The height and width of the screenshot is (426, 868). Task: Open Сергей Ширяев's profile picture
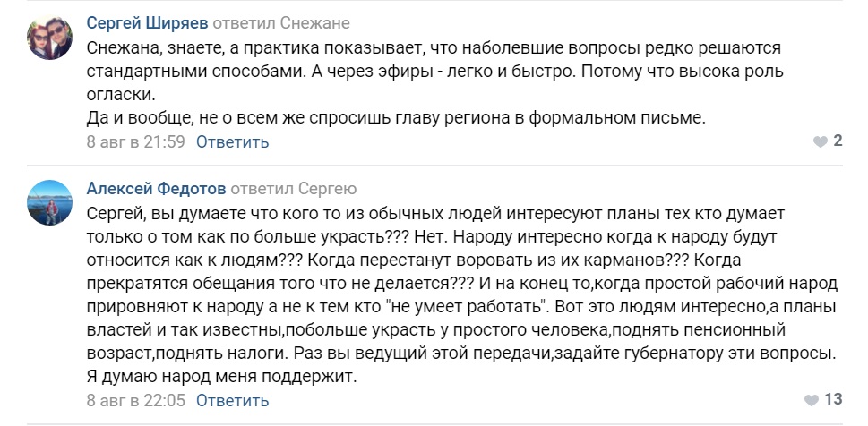click(x=49, y=37)
